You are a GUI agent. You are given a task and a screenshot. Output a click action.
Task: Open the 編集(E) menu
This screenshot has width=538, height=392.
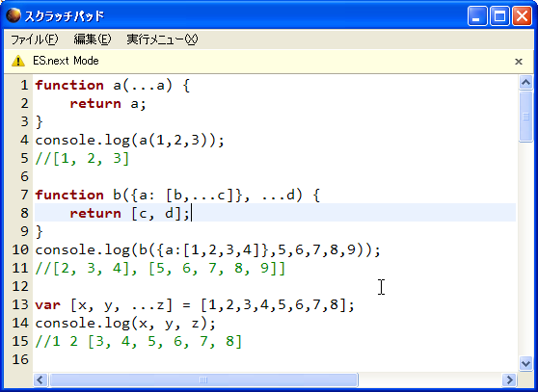[93, 39]
